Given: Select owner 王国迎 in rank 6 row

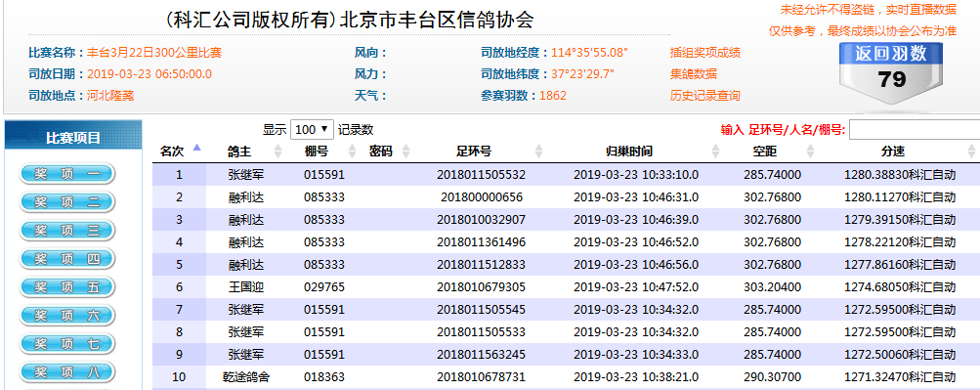Looking at the screenshot, I should tap(246, 287).
